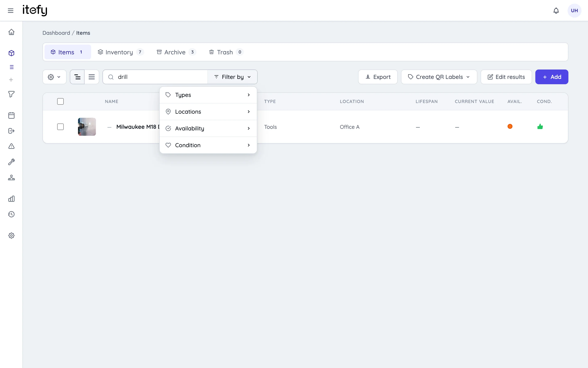Switch to grouped list view icon
588x368 pixels.
77,77
